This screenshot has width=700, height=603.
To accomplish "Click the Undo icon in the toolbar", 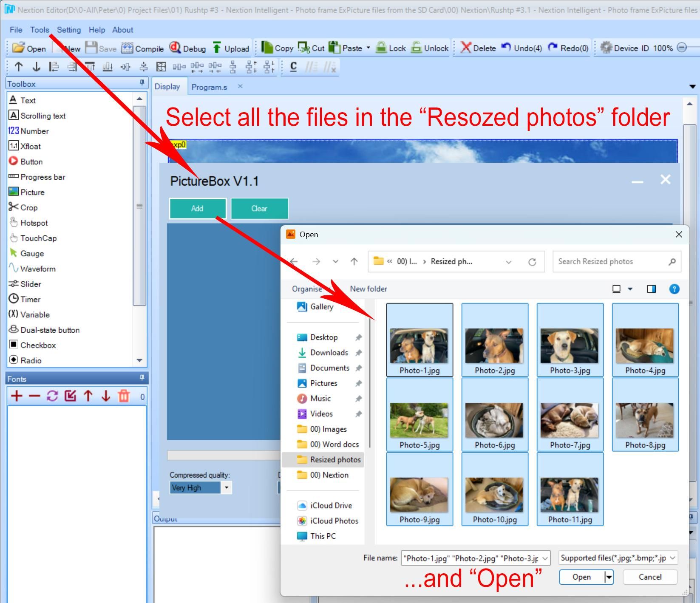I will tap(507, 48).
